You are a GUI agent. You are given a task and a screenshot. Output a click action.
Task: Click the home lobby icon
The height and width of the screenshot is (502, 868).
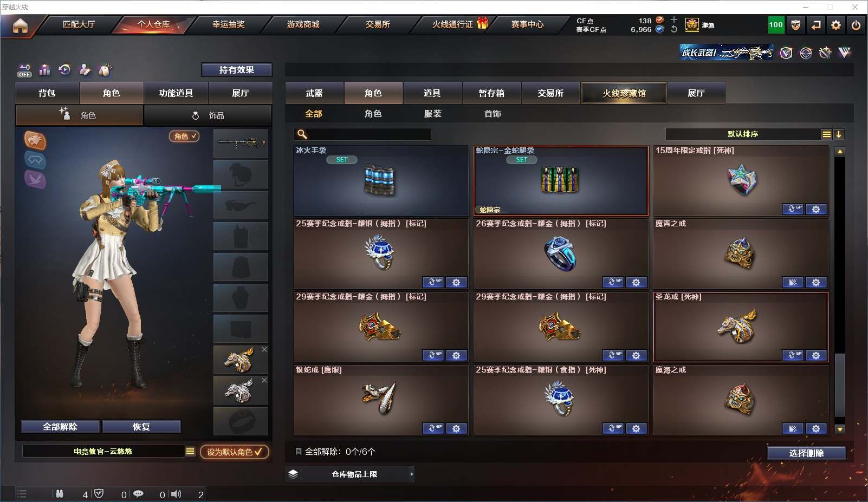[x=20, y=25]
